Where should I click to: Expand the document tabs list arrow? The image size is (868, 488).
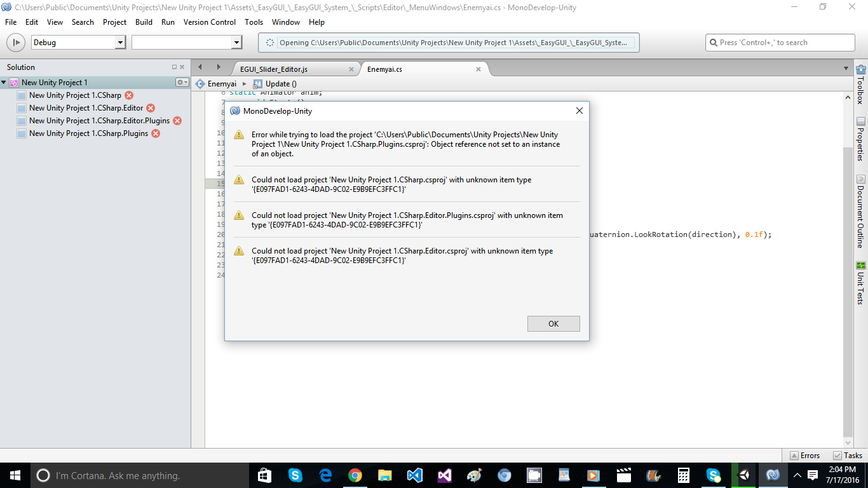tap(846, 68)
